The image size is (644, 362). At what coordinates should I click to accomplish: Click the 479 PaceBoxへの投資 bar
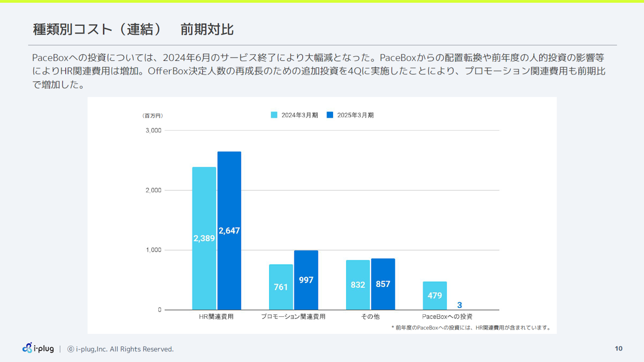pos(435,296)
